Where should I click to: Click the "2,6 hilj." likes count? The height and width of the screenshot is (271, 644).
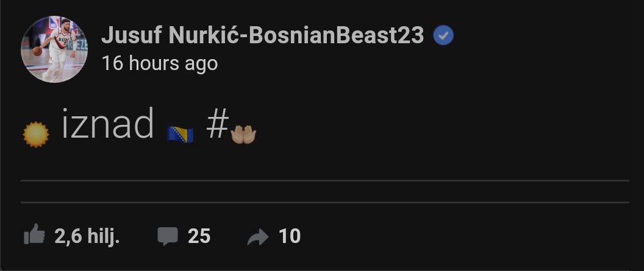pyautogui.click(x=87, y=236)
